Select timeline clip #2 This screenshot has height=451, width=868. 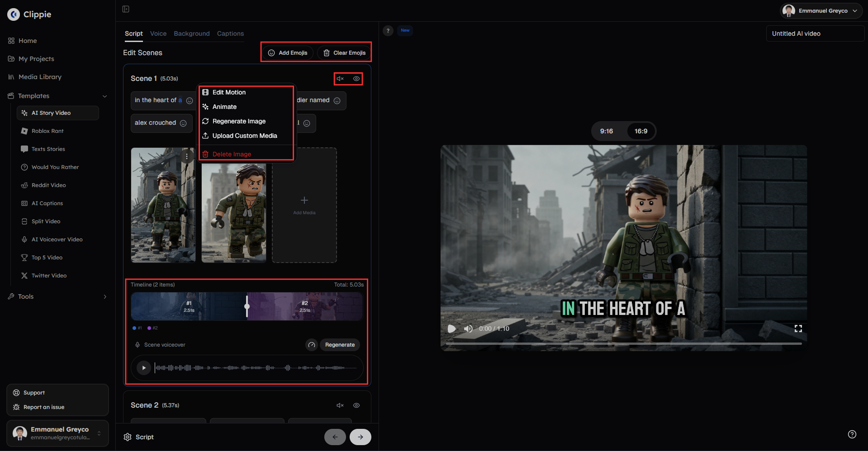(x=305, y=306)
